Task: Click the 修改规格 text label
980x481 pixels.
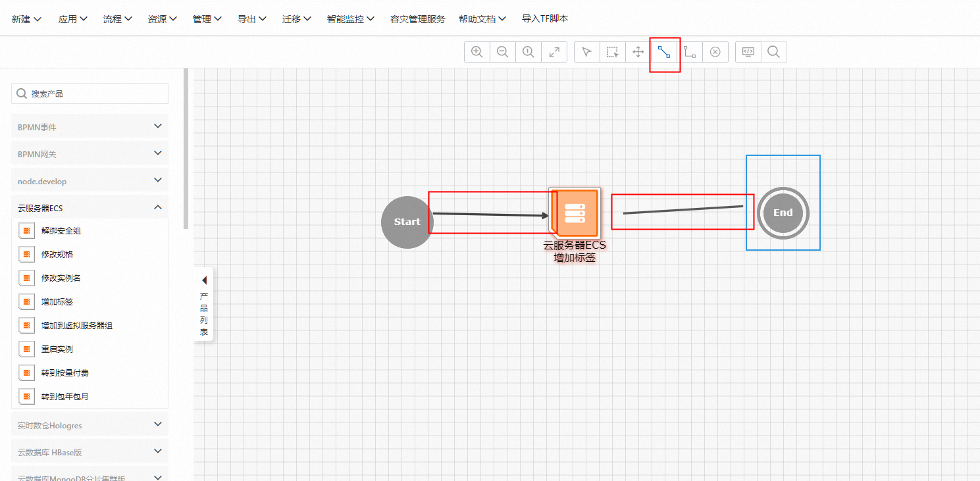Action: click(57, 255)
